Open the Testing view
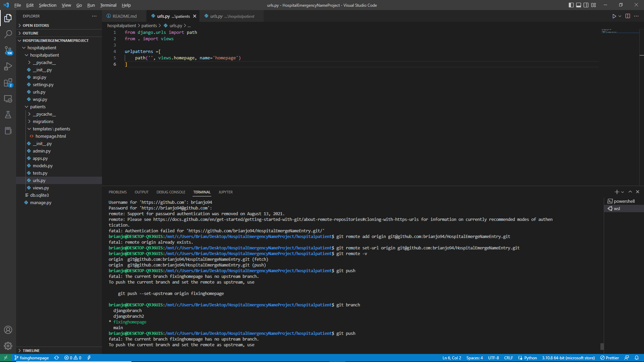 click(x=8, y=115)
